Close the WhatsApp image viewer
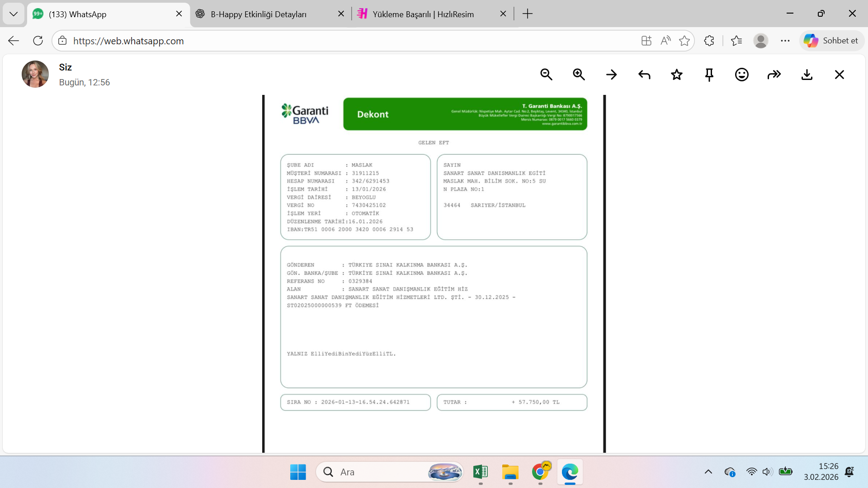The height and width of the screenshot is (488, 868). (840, 75)
